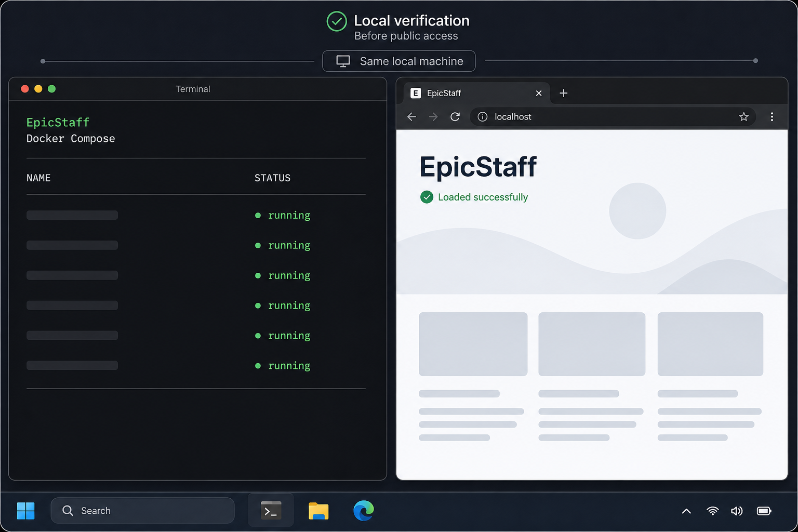Click the Loaded successfully text
This screenshot has width=798, height=532.
click(x=483, y=197)
